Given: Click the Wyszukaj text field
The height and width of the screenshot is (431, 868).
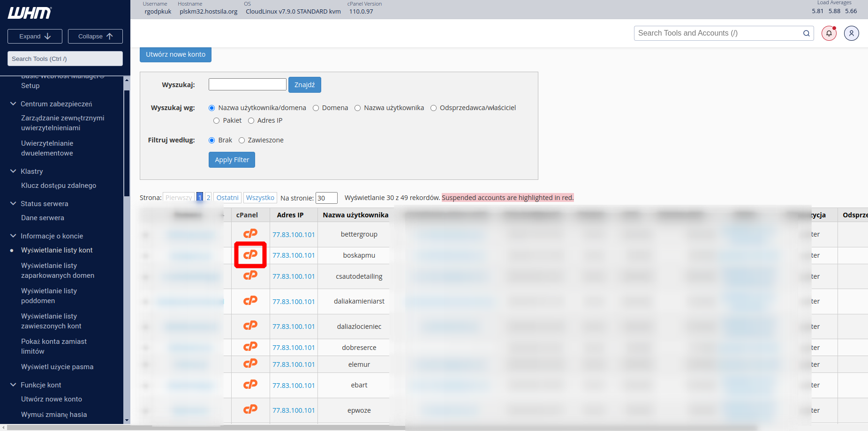Looking at the screenshot, I should (x=248, y=84).
